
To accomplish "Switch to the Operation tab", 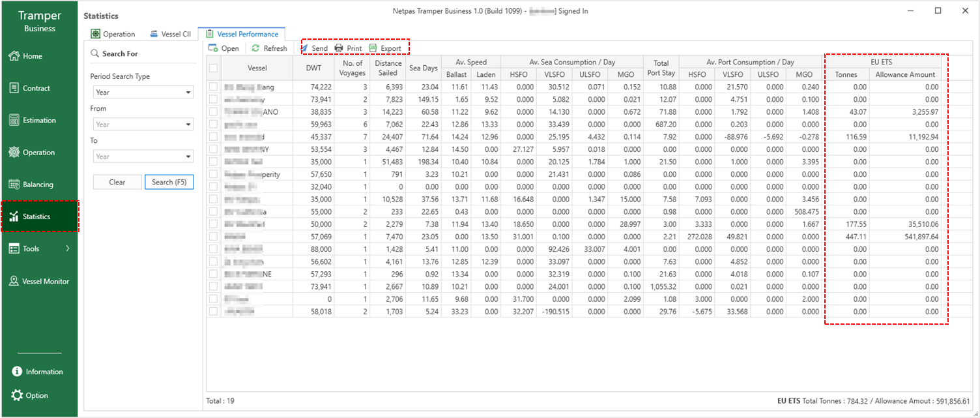I will tap(113, 34).
